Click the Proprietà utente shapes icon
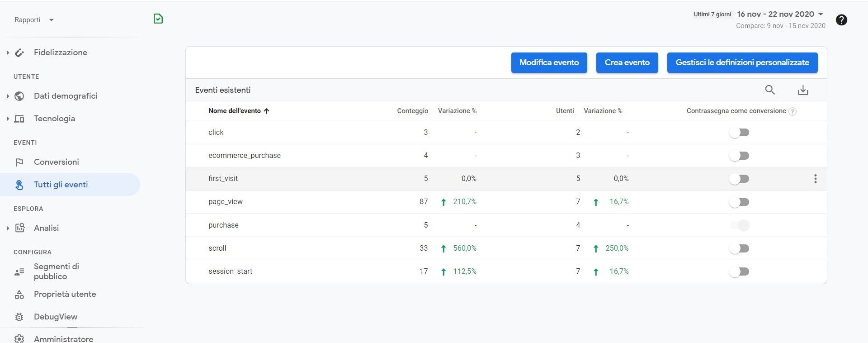 click(x=19, y=295)
